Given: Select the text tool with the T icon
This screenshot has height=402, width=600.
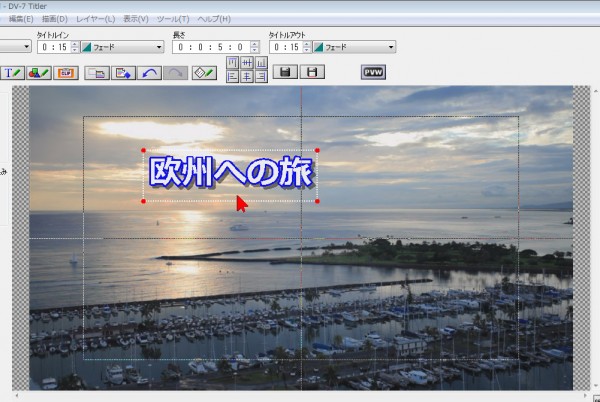Looking at the screenshot, I should (x=13, y=73).
